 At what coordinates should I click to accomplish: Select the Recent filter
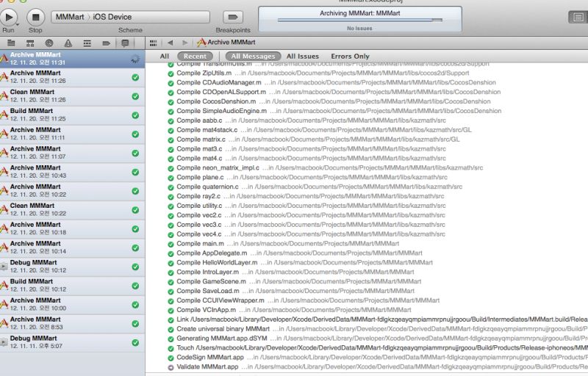point(195,56)
